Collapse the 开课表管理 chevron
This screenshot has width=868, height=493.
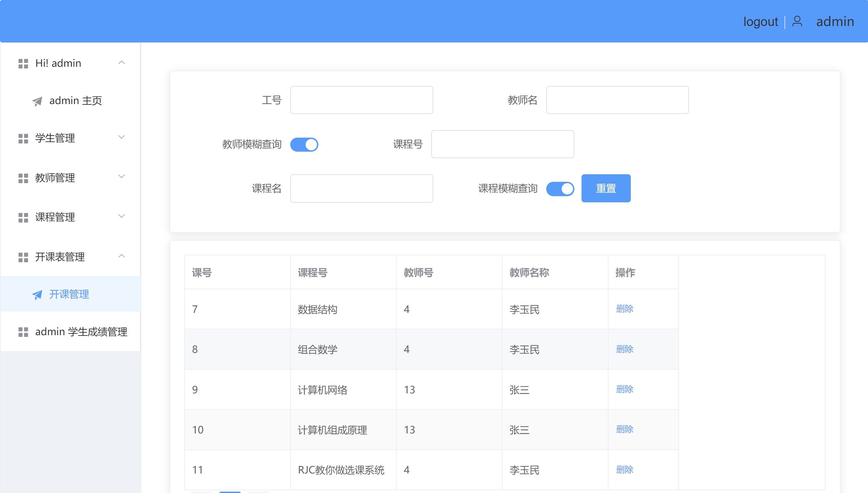pos(122,256)
